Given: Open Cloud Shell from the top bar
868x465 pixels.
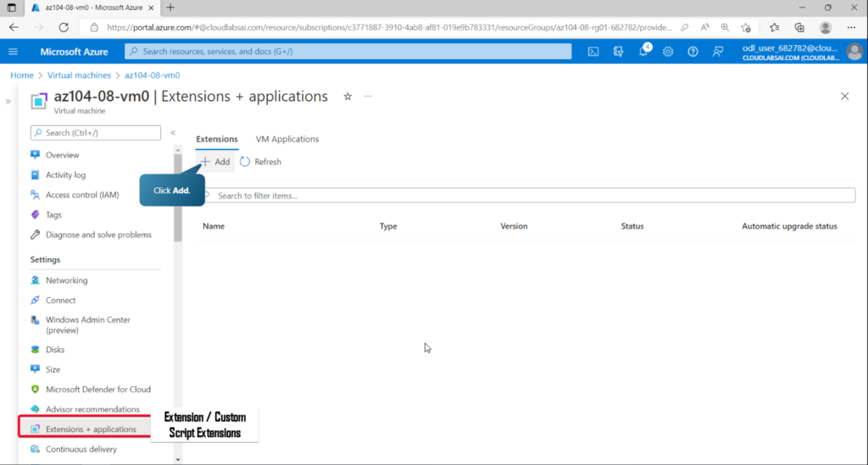Looking at the screenshot, I should click(x=593, y=52).
